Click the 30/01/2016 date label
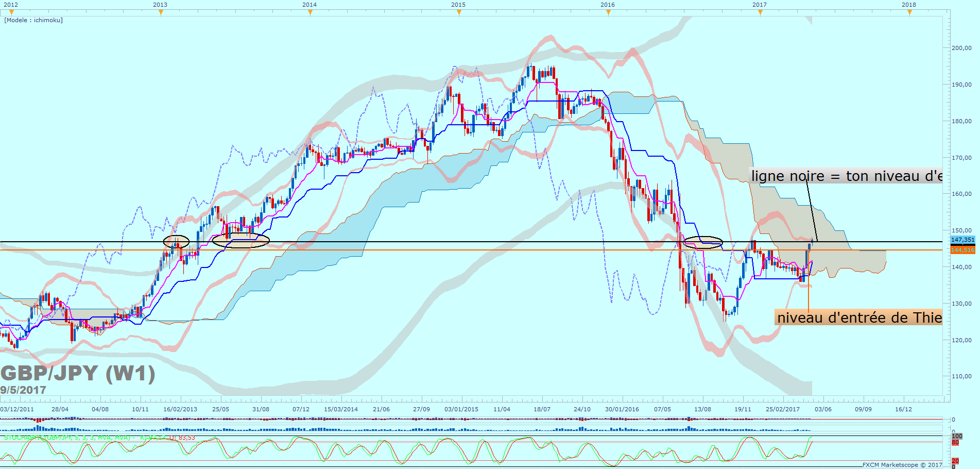The height and width of the screenshot is (469, 980). tap(622, 409)
